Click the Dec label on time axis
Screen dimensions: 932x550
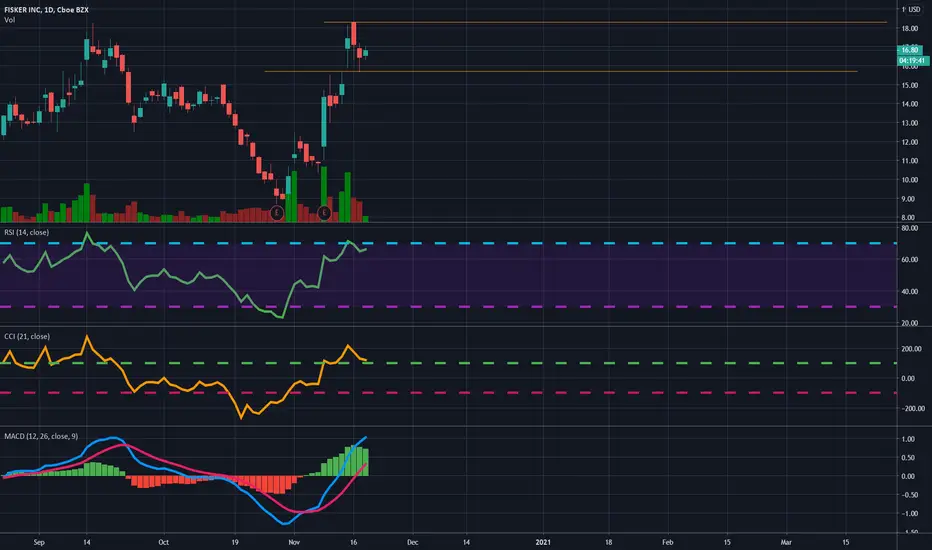(x=413, y=542)
